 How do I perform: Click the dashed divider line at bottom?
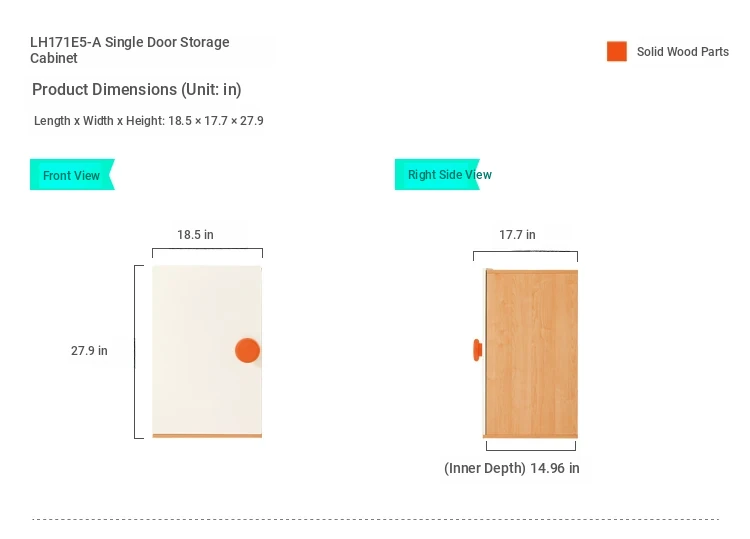(375, 519)
